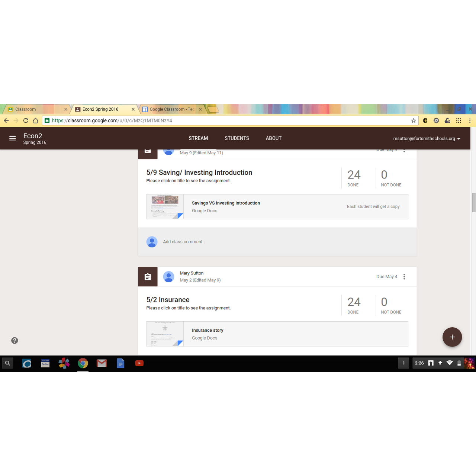Open the Classroom hamburger main menu

point(12,138)
